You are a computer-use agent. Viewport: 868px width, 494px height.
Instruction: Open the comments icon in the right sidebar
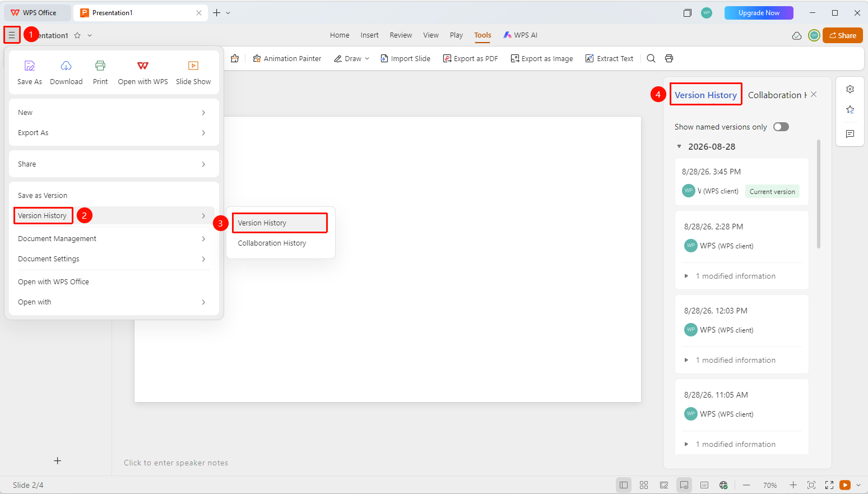[850, 134]
